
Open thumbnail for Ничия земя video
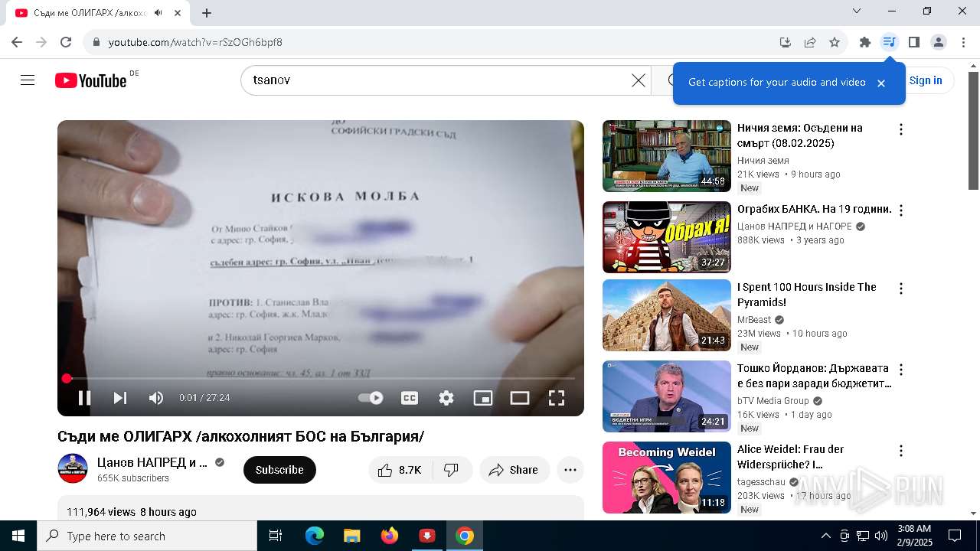click(x=667, y=156)
